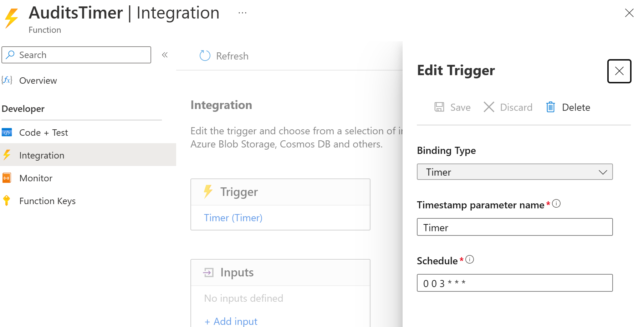Select the Integration sidebar item
Image resolution: width=644 pixels, height=327 pixels.
42,155
